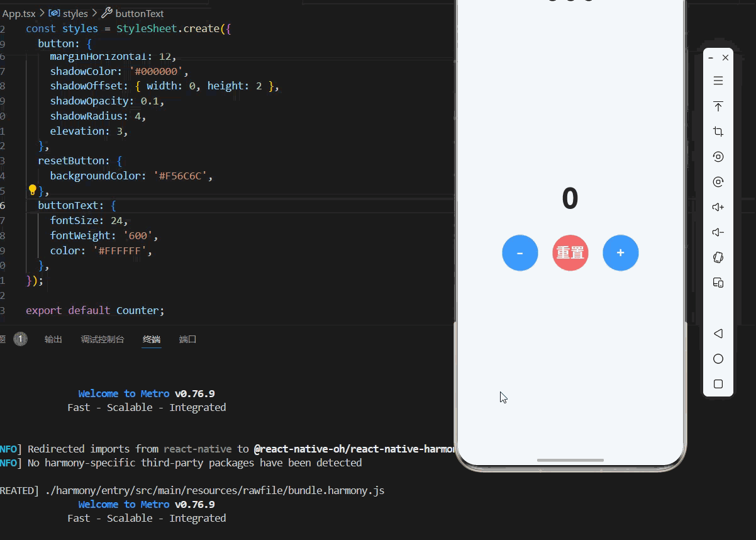The image size is (756, 540).
Task: Click the lightbulb quick-fix icon in editor
Action: (x=33, y=190)
